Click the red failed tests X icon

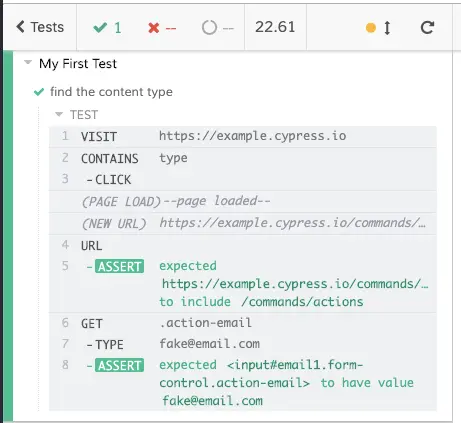coord(154,28)
